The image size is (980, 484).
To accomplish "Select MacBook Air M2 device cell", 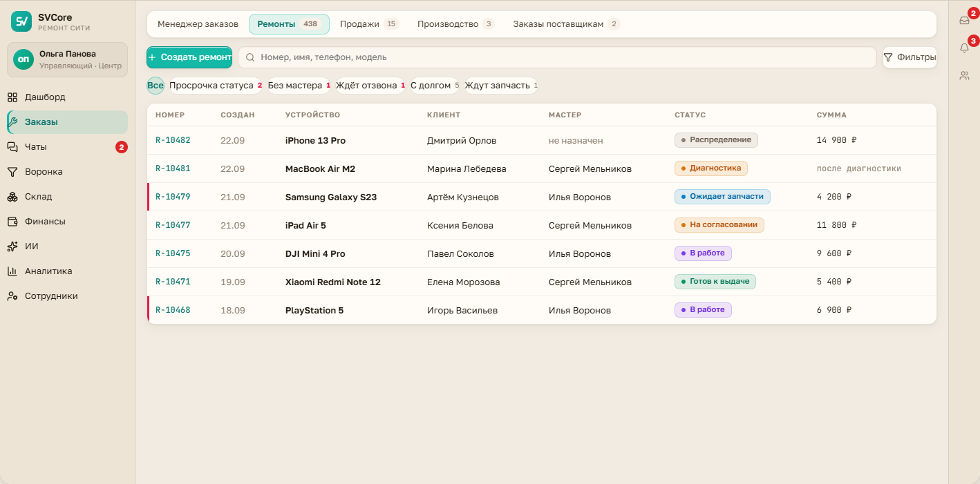I will coord(320,168).
